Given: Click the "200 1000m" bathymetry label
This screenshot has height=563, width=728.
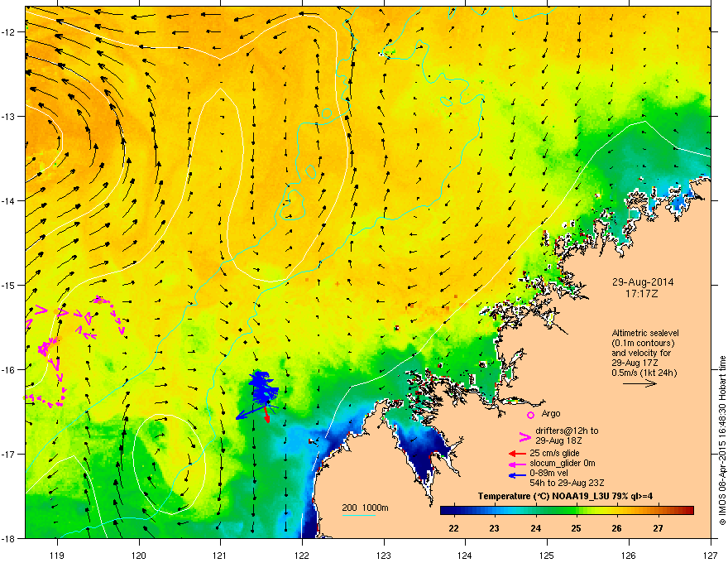Looking at the screenshot, I should click(x=365, y=508).
